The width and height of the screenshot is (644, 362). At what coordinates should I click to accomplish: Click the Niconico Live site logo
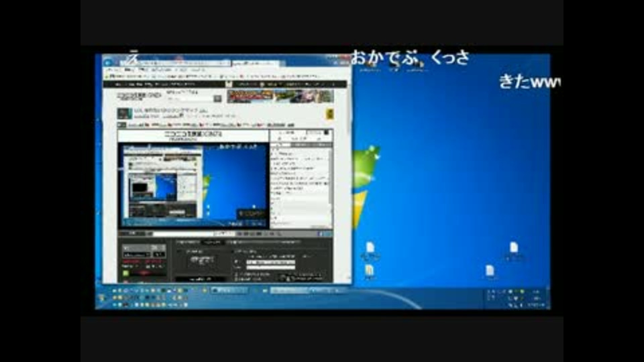[x=139, y=96]
